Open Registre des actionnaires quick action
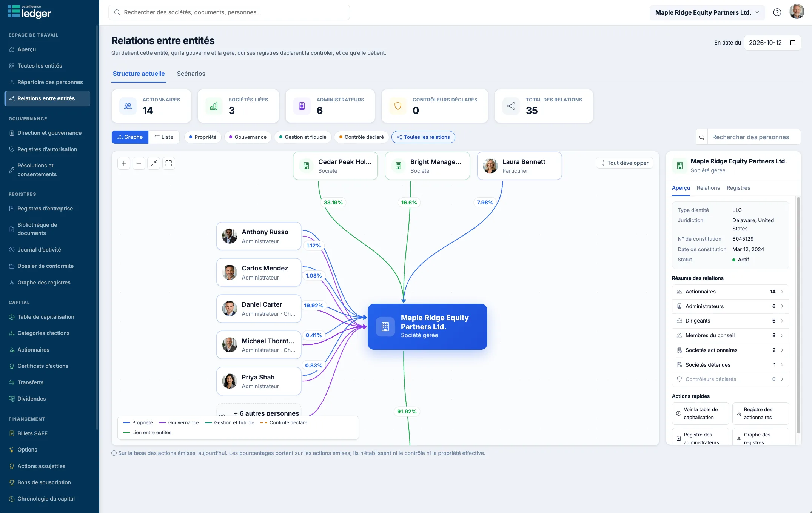Screen dimensions: 812x513 (x=761, y=413)
